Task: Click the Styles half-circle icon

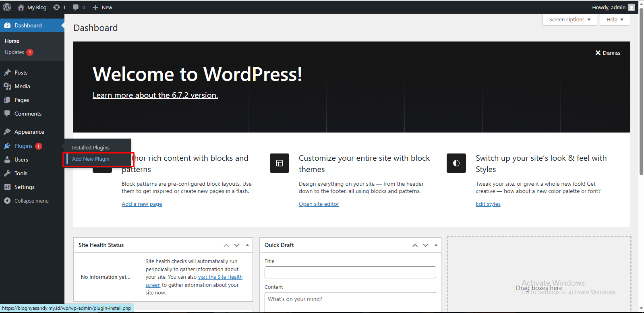Action: [x=456, y=163]
